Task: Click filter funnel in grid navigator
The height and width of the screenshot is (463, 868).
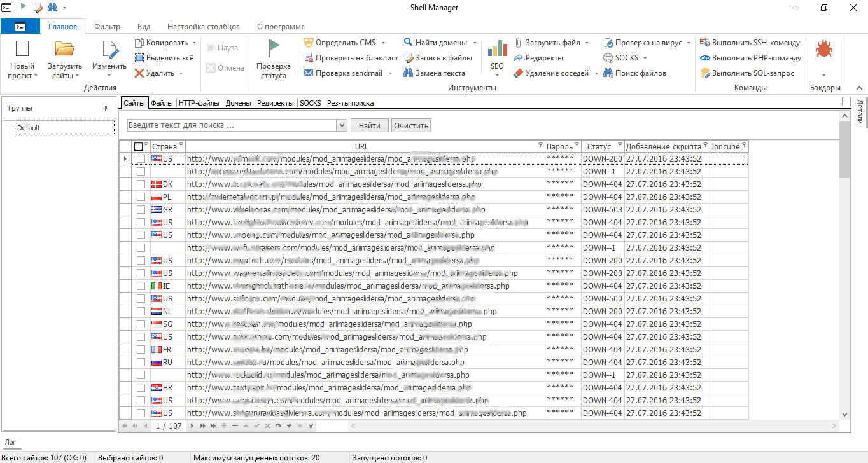Action: pos(311,425)
